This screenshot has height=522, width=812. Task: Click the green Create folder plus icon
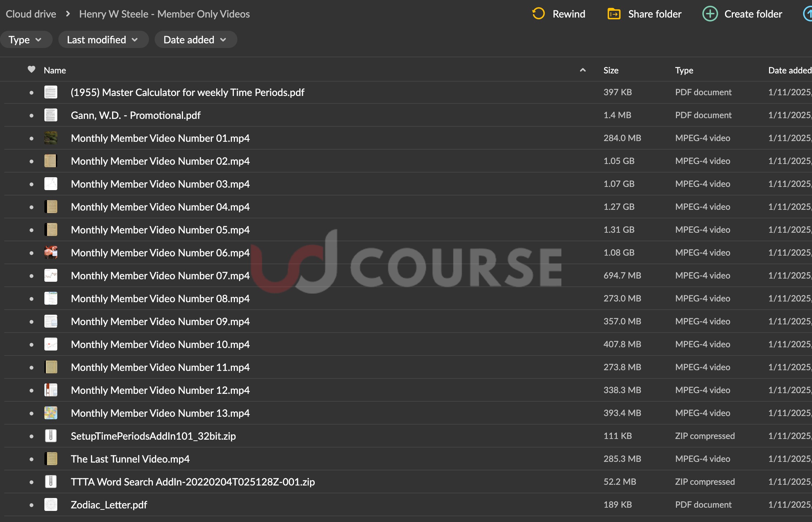pyautogui.click(x=710, y=14)
